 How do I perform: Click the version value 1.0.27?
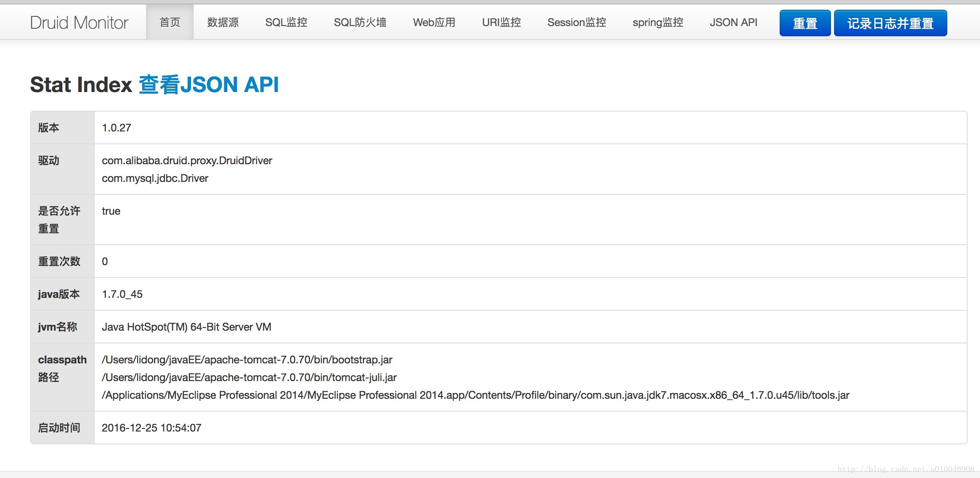117,128
